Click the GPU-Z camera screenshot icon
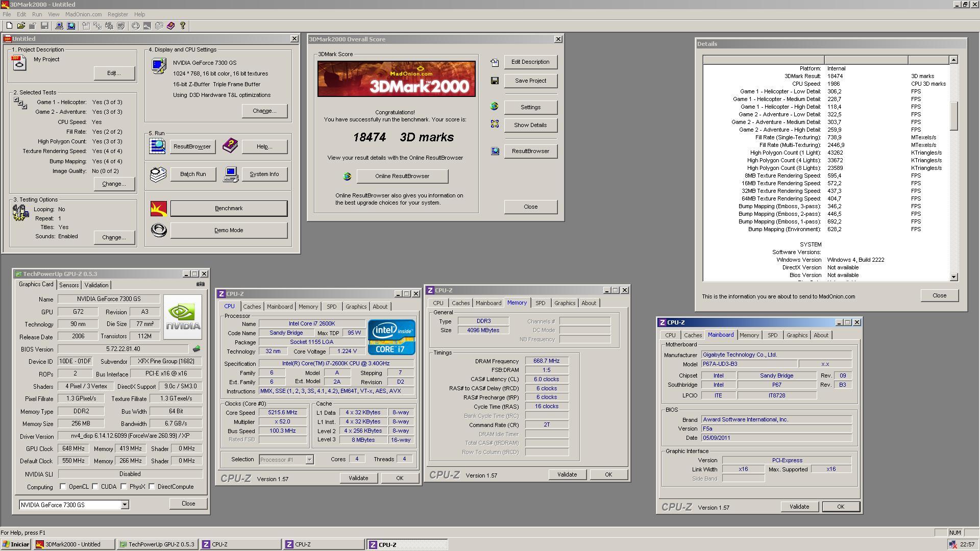 [201, 284]
